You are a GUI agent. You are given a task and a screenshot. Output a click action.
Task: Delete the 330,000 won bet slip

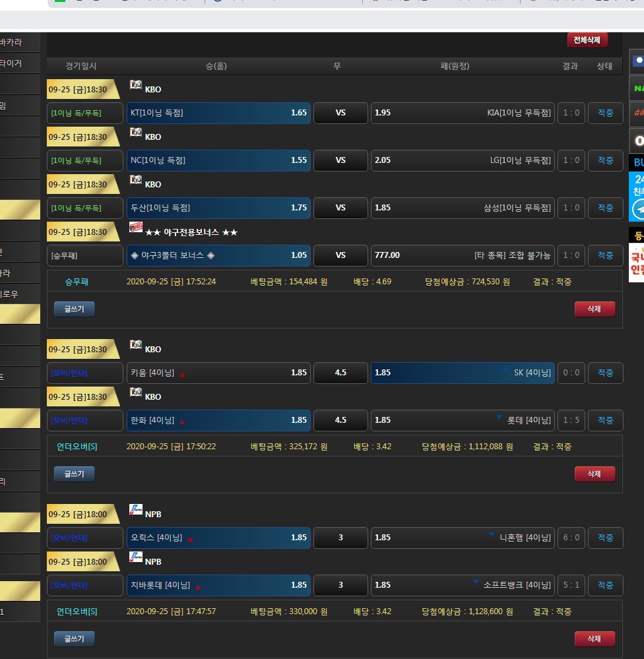(595, 639)
